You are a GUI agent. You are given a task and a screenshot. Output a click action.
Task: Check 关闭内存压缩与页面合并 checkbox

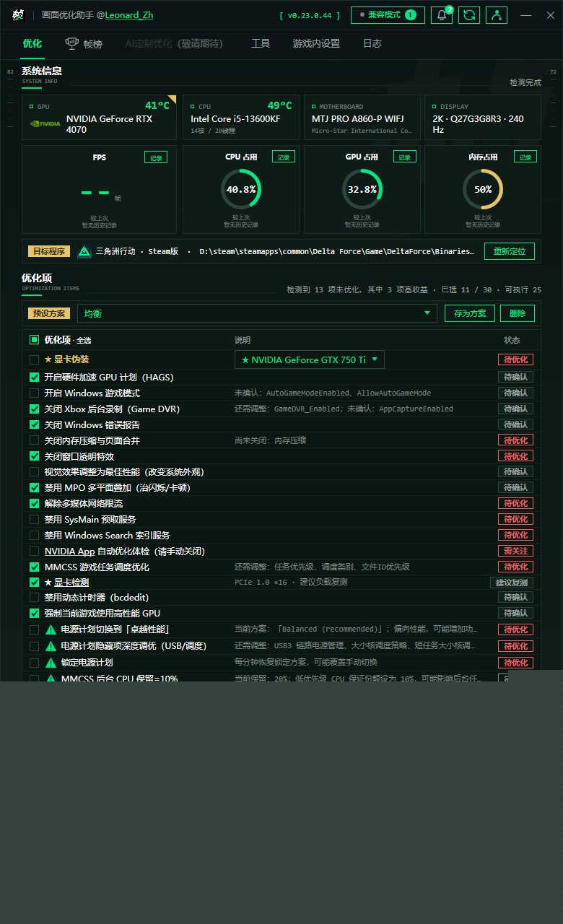[x=34, y=440]
